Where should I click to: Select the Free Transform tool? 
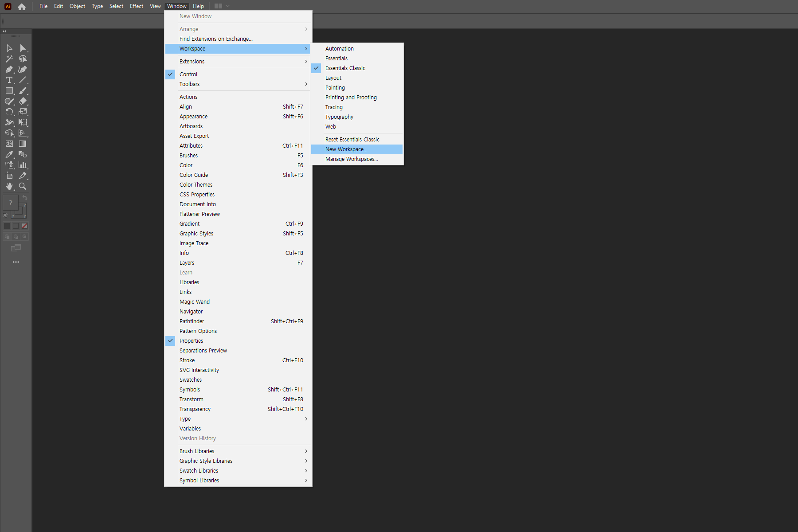[23, 122]
